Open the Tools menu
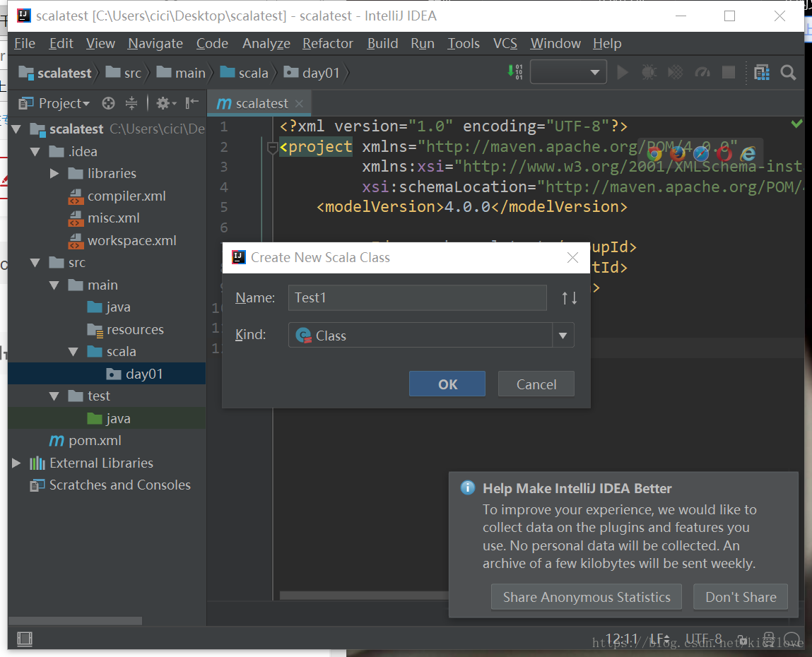This screenshot has width=812, height=657. (464, 44)
